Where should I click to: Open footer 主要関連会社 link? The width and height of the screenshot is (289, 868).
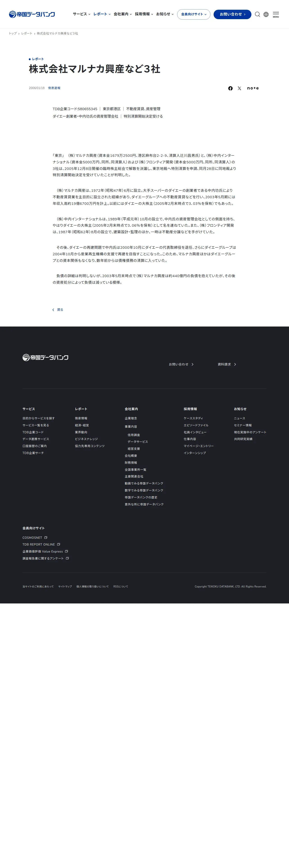(134, 476)
